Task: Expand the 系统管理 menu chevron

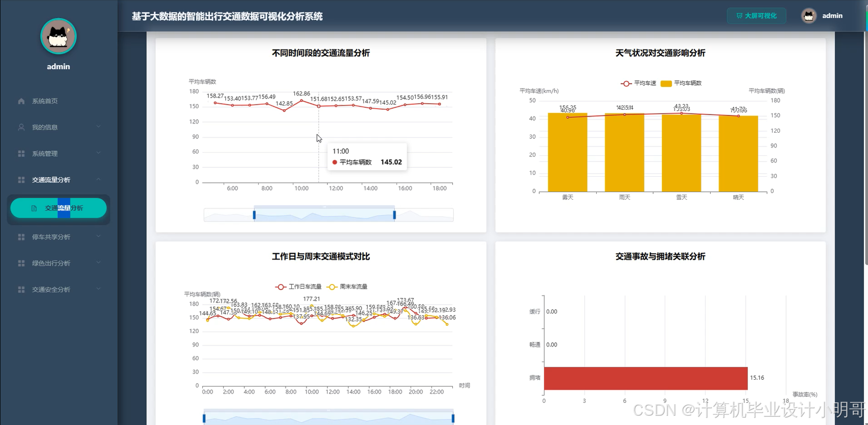Action: click(98, 153)
